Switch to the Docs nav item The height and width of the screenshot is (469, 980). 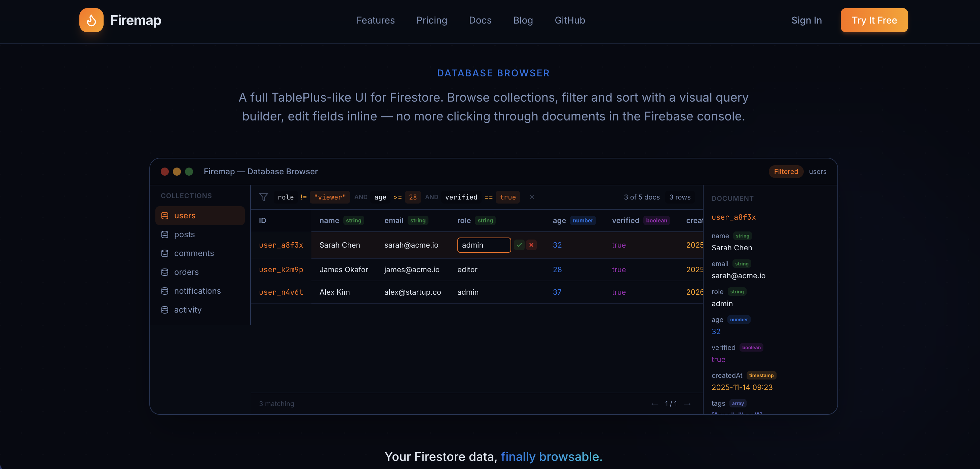point(480,20)
